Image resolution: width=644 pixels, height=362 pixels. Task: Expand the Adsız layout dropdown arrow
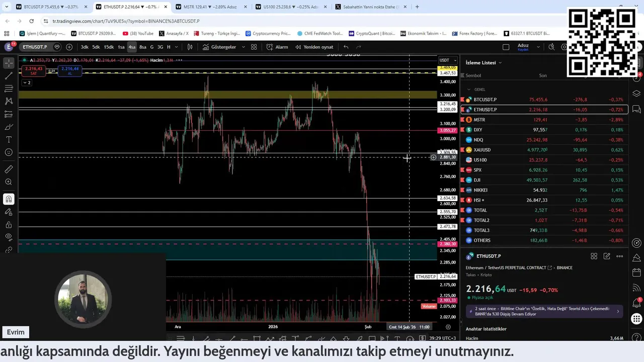tap(538, 47)
